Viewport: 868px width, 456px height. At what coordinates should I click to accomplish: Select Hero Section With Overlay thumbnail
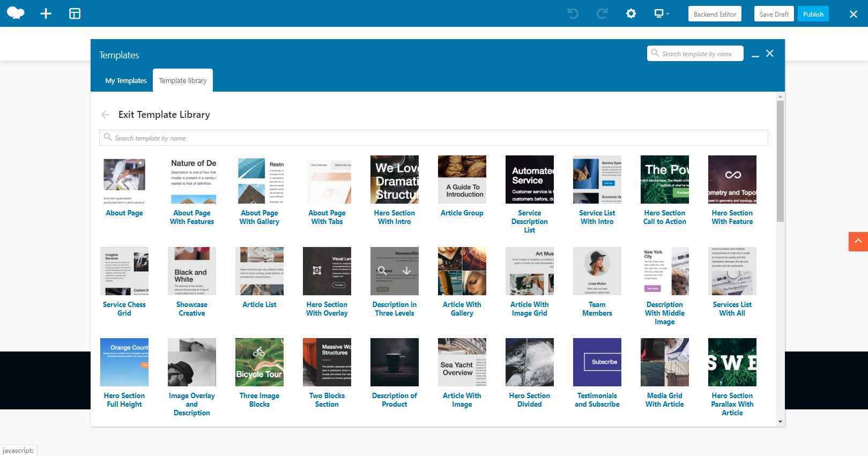pyautogui.click(x=327, y=271)
